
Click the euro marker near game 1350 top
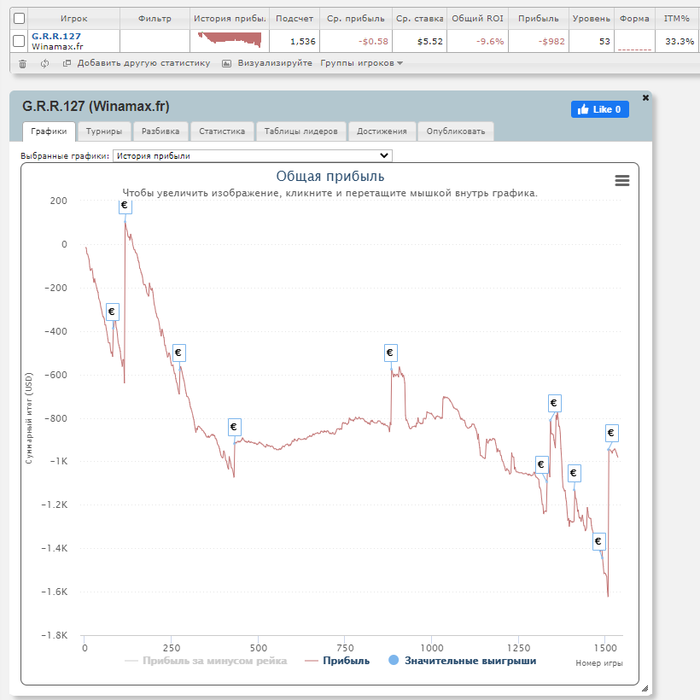point(554,403)
